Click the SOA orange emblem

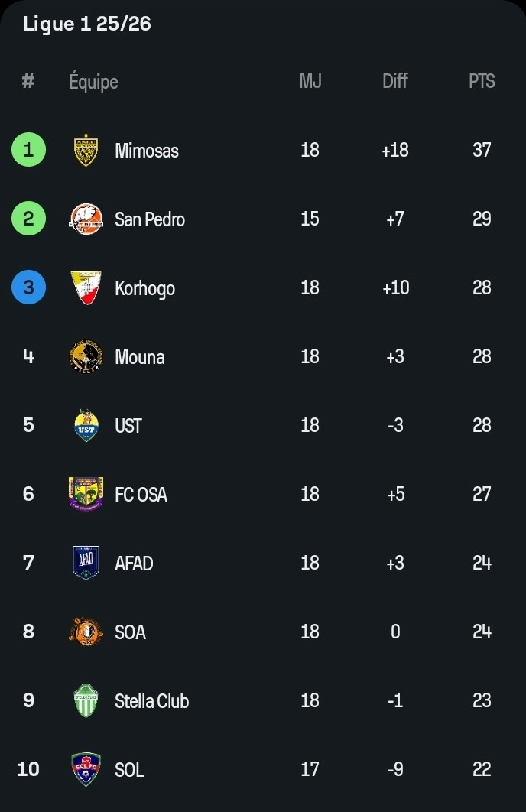[x=86, y=632]
